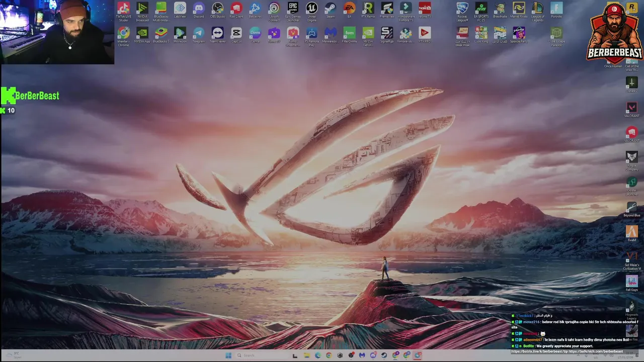This screenshot has width=644, height=362.
Task: Open the Telegram desktop shortcut
Action: click(x=199, y=35)
